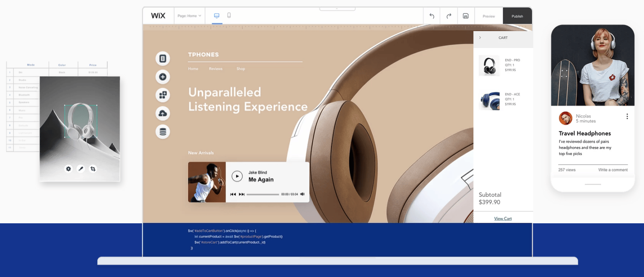The width and height of the screenshot is (644, 277).
Task: Open the Pages panel icon in sidebar
Action: (x=163, y=59)
